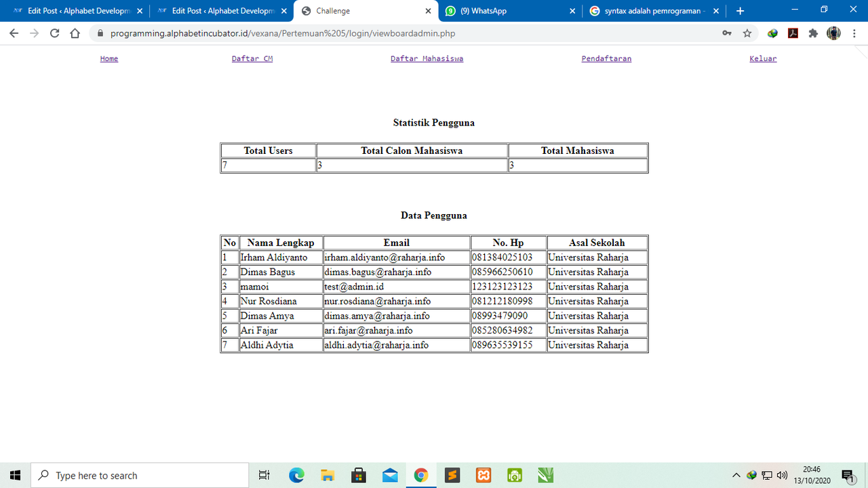
Task: Open XAMPP from the taskbar
Action: pos(484,475)
